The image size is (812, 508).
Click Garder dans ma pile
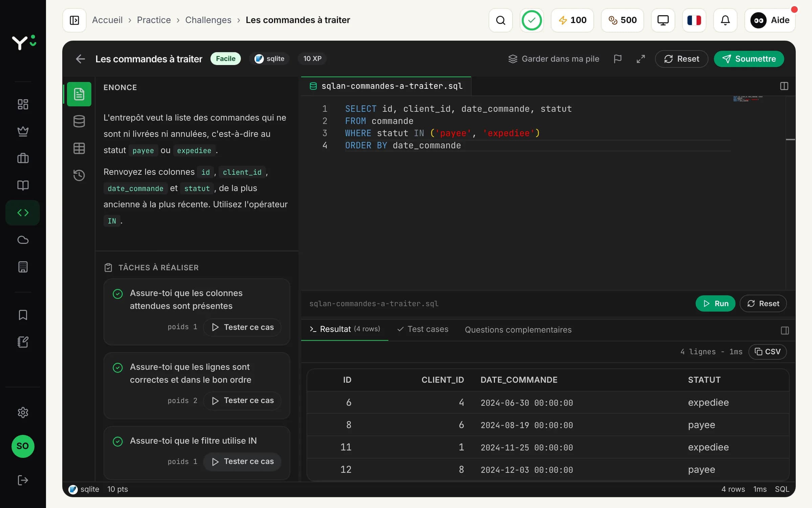[x=554, y=59]
